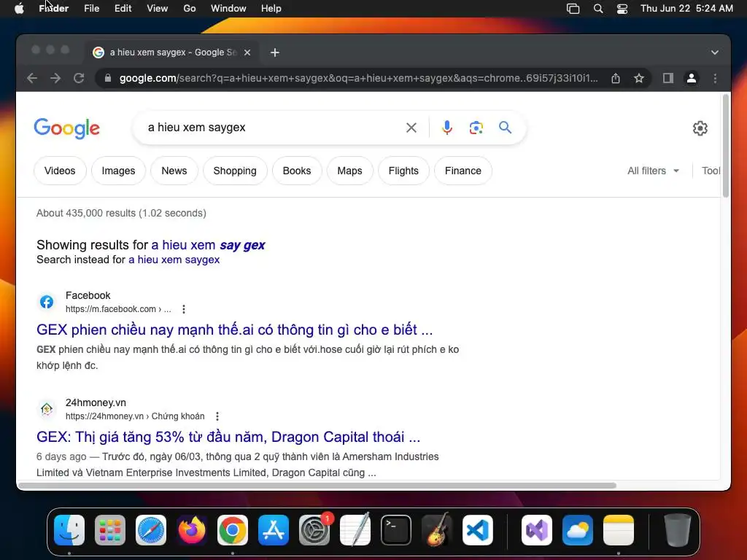Start voice search with microphone icon
Screen dimensions: 747x560
coord(447,128)
